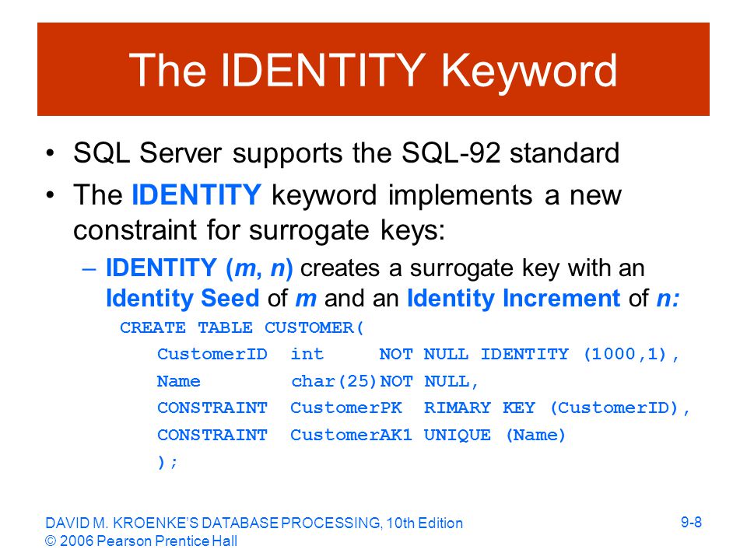Click the data type 'char(25)' in the code
The width and height of the screenshot is (747, 560).
(334, 381)
